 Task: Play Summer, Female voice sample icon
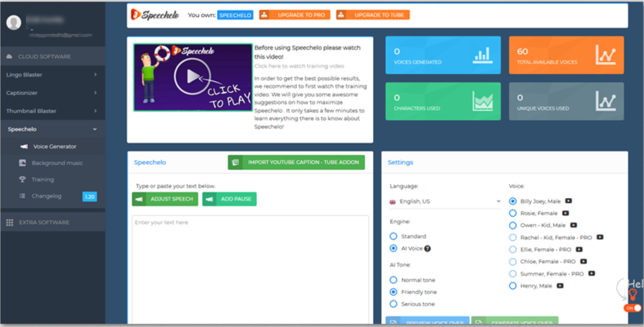(x=591, y=273)
